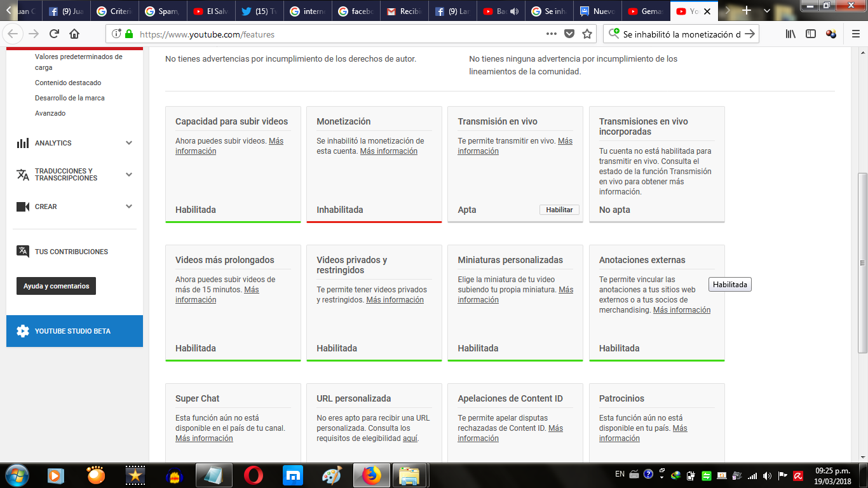
Task: Open 'Avanzado' in the sidebar
Action: tap(50, 113)
